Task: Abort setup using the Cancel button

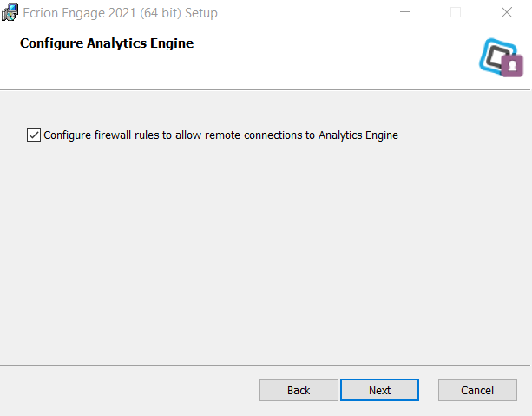Action: (477, 390)
